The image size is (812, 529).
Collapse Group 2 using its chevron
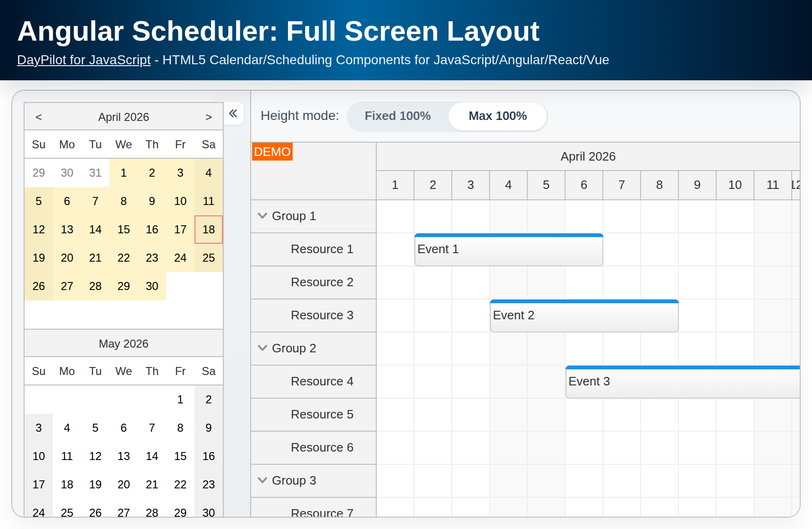click(262, 348)
